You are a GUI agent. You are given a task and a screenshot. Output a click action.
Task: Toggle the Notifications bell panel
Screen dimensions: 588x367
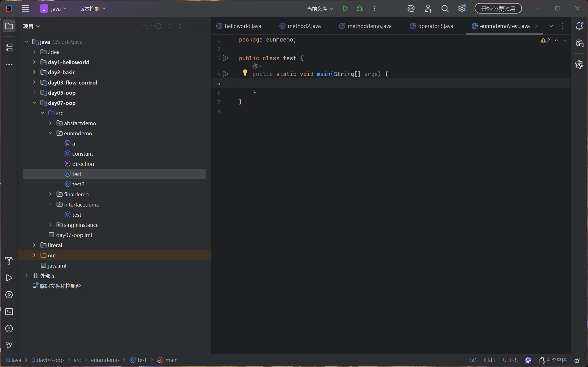click(579, 26)
